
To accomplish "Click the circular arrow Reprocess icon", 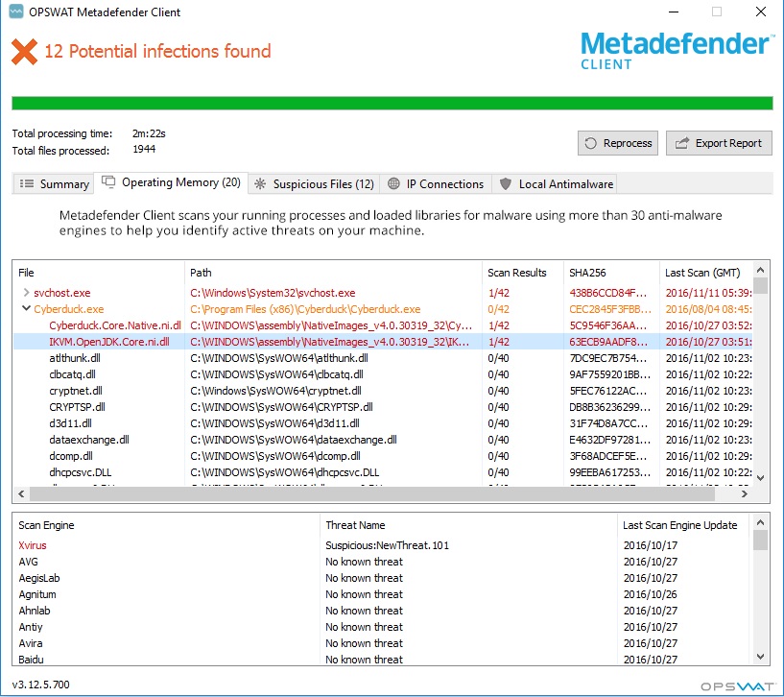I will click(x=590, y=143).
